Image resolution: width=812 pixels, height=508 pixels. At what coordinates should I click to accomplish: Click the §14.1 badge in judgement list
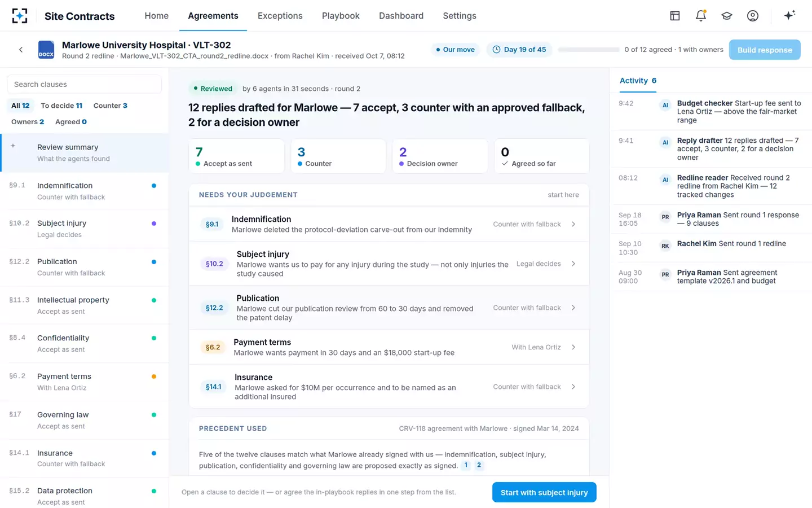[x=214, y=387]
